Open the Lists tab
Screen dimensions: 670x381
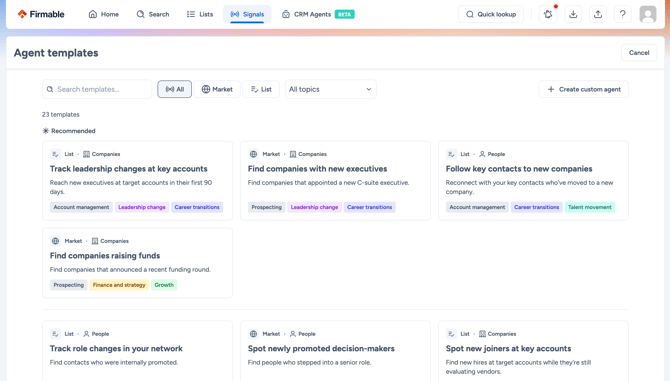click(200, 14)
